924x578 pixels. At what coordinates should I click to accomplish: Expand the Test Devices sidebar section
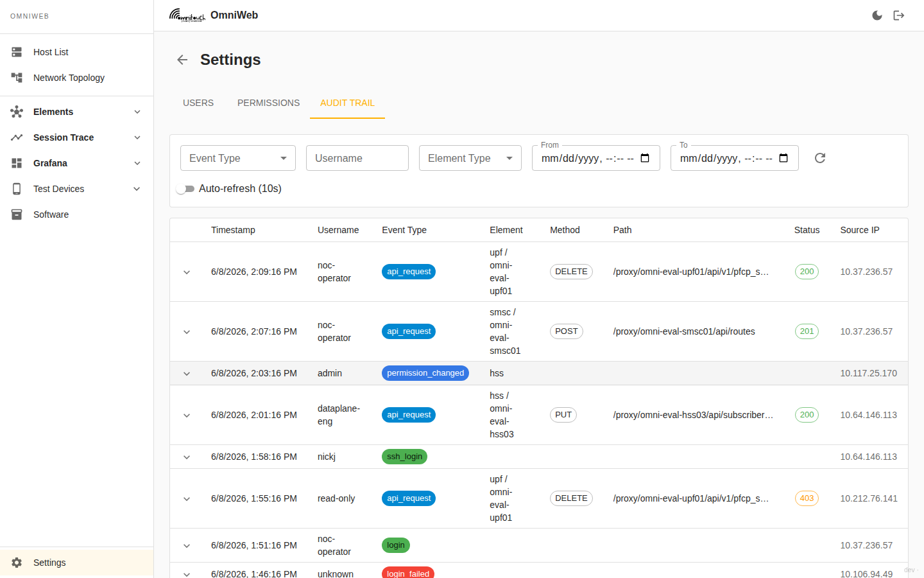pyautogui.click(x=137, y=189)
